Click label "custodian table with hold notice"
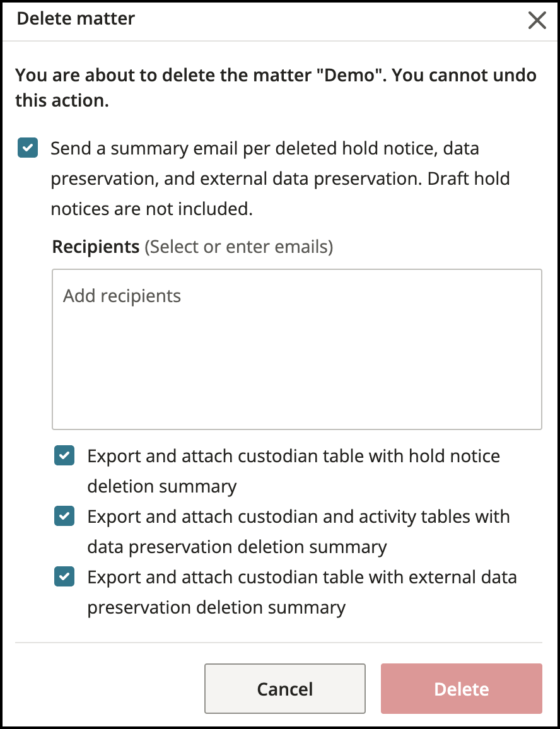The width and height of the screenshot is (560, 729). [x=369, y=456]
